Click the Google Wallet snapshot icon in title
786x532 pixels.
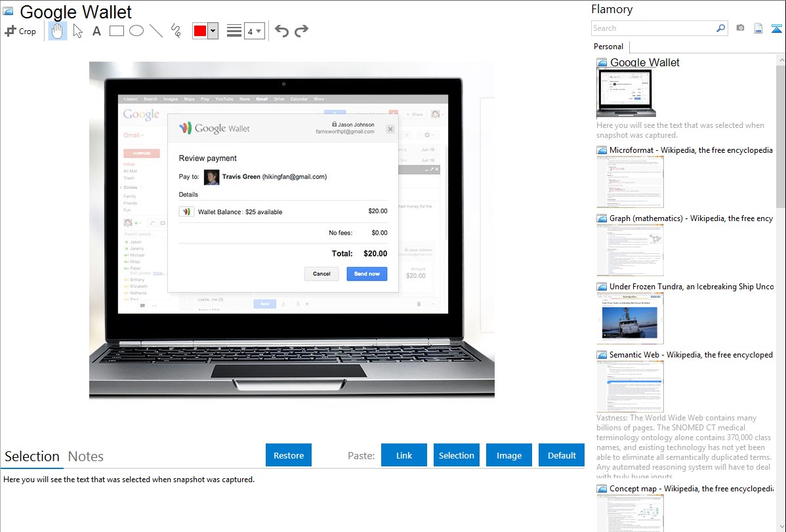point(8,11)
